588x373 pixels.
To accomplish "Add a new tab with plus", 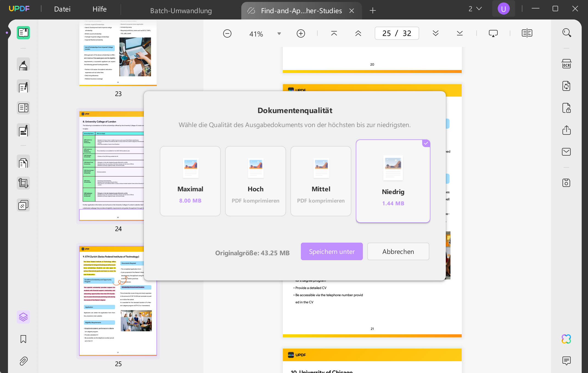I will tap(373, 11).
